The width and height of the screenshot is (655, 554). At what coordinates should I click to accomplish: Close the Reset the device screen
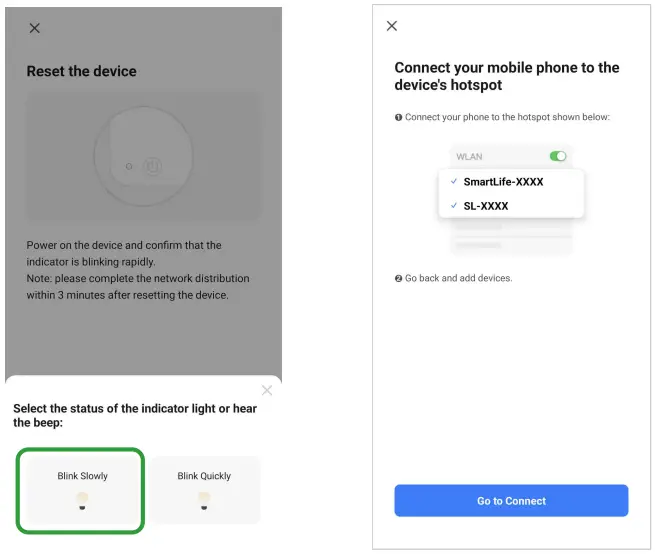[35, 28]
